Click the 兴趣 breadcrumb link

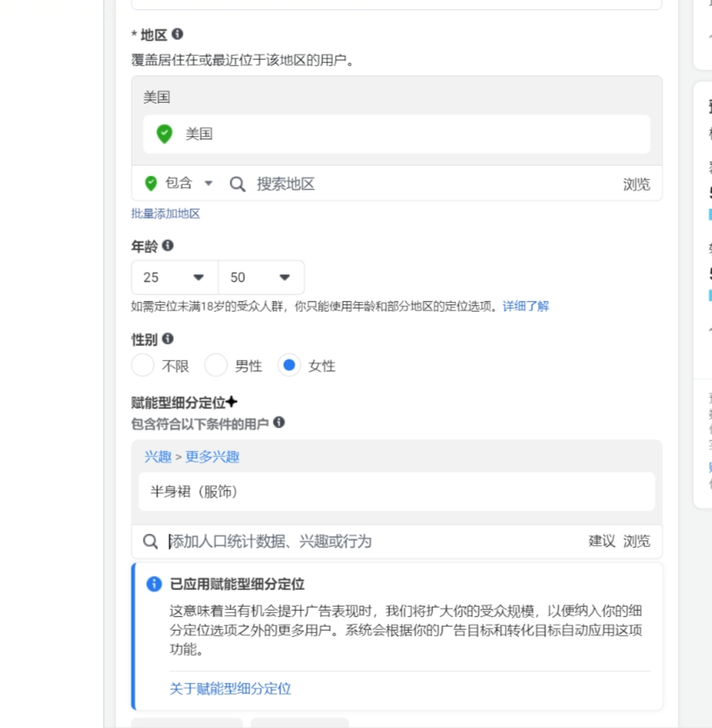158,457
